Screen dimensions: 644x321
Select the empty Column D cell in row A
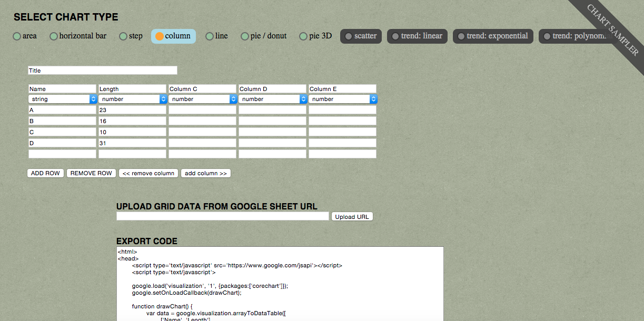pyautogui.click(x=273, y=111)
